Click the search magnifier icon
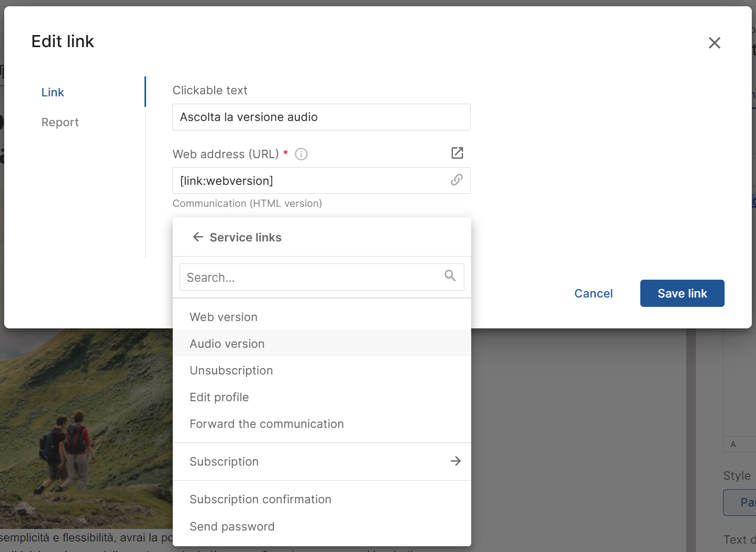Screen dimensions: 756x552 pos(450,275)
